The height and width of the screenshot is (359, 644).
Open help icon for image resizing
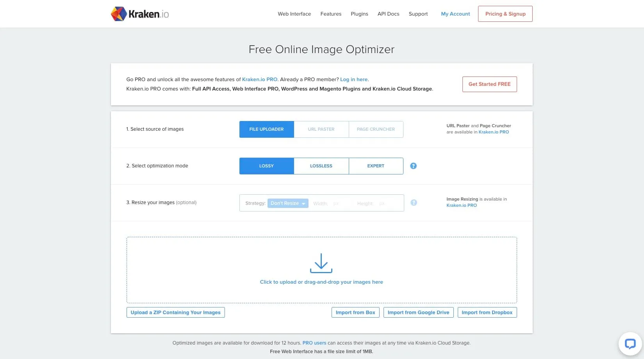(x=414, y=203)
